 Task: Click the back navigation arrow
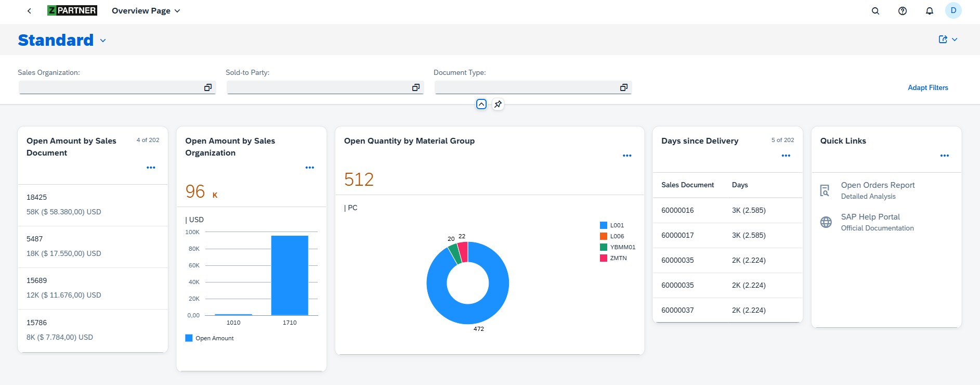coord(29,11)
